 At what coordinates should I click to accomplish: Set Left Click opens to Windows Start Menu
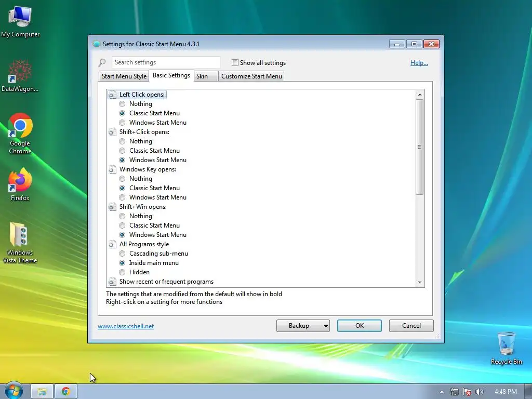[122, 123]
